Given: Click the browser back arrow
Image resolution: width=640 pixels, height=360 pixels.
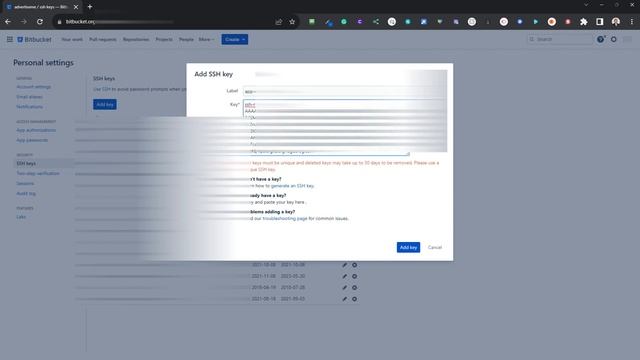Looking at the screenshot, I should pyautogui.click(x=8, y=22).
